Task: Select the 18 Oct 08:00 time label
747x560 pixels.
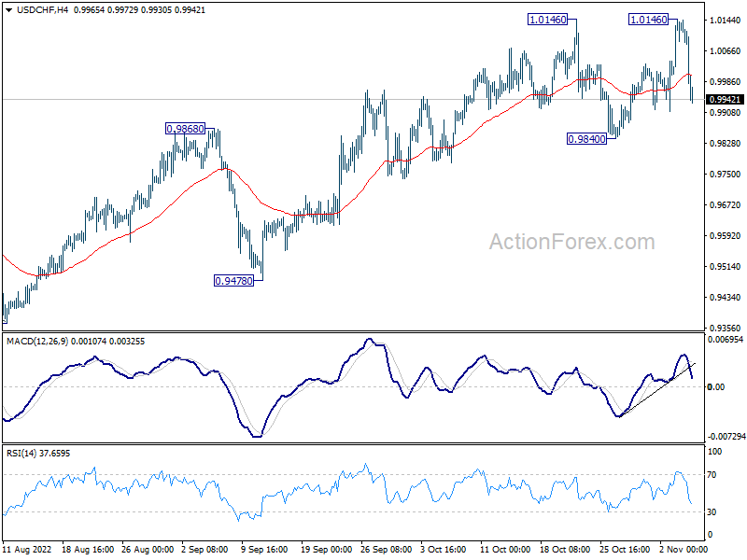Action: click(x=565, y=550)
